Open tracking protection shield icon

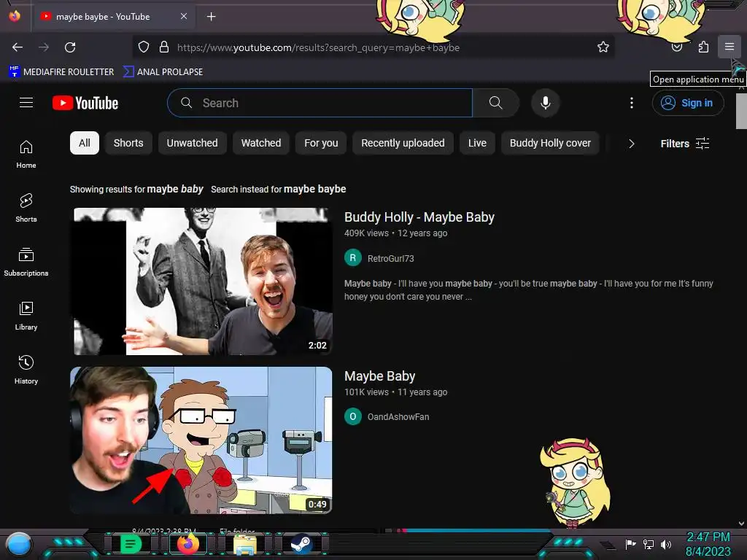click(144, 47)
